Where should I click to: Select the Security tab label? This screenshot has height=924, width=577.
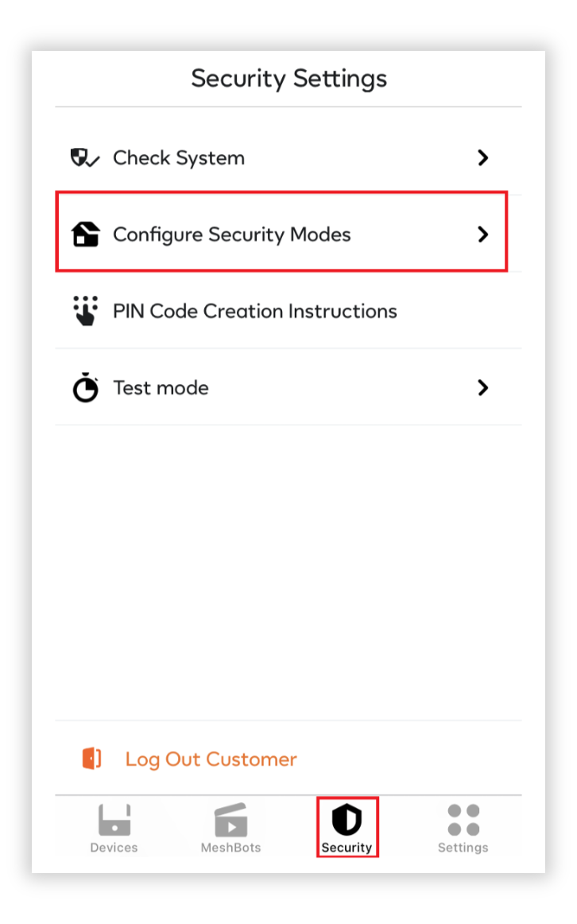point(347,848)
